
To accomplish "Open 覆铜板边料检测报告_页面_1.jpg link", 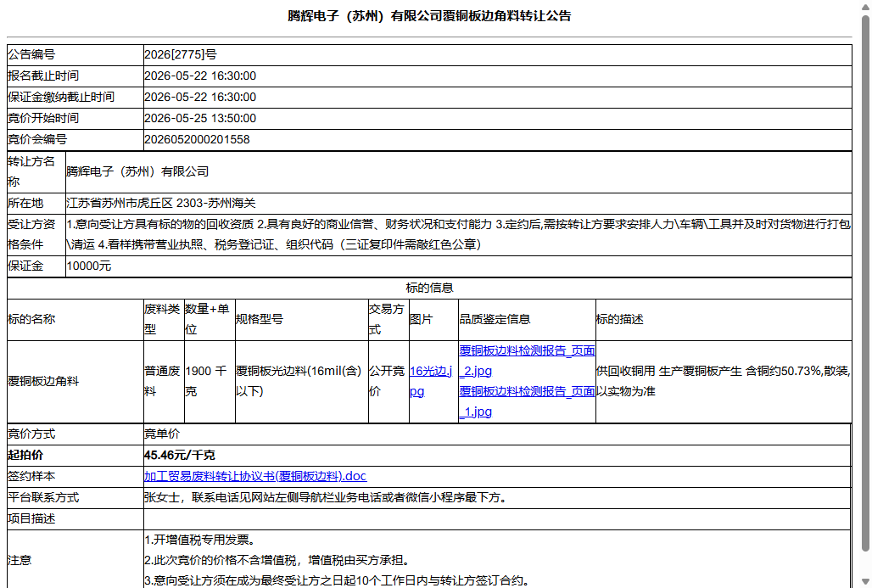I will click(527, 401).
